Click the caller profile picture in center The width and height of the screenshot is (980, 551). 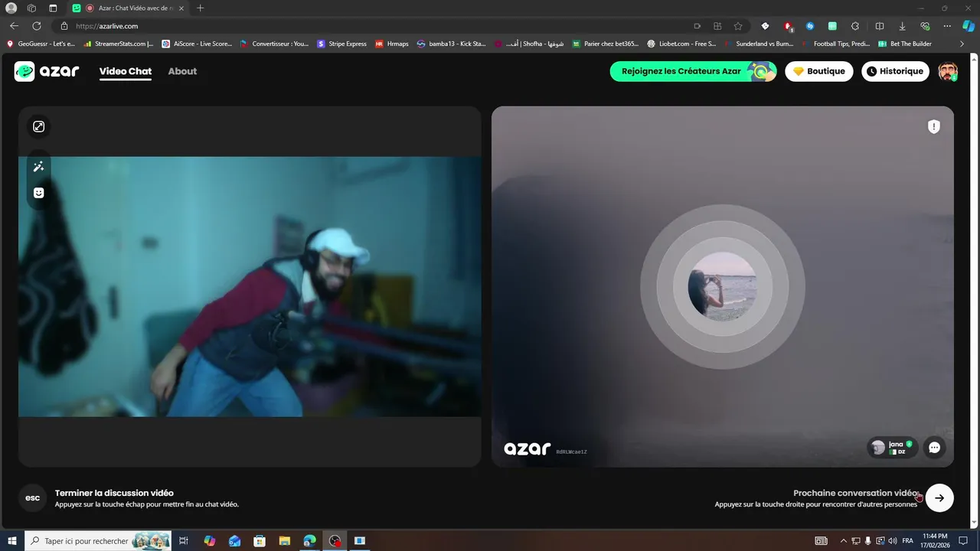click(723, 285)
